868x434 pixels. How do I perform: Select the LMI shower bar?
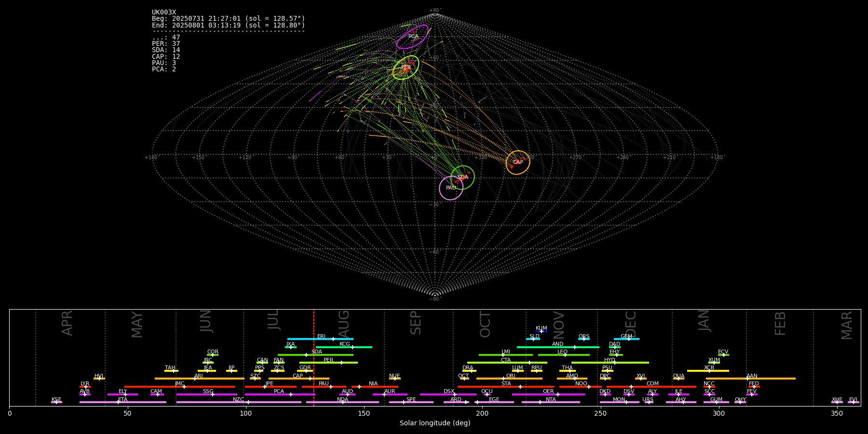click(x=506, y=354)
